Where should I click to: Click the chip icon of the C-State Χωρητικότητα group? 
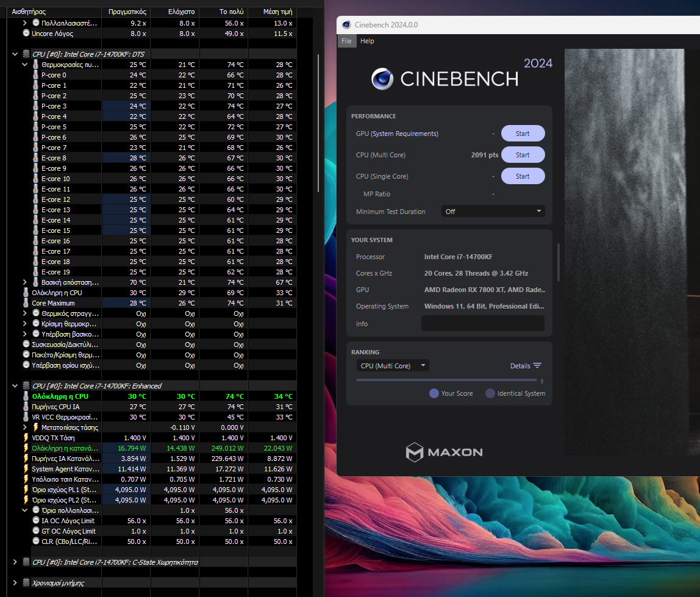[26, 562]
